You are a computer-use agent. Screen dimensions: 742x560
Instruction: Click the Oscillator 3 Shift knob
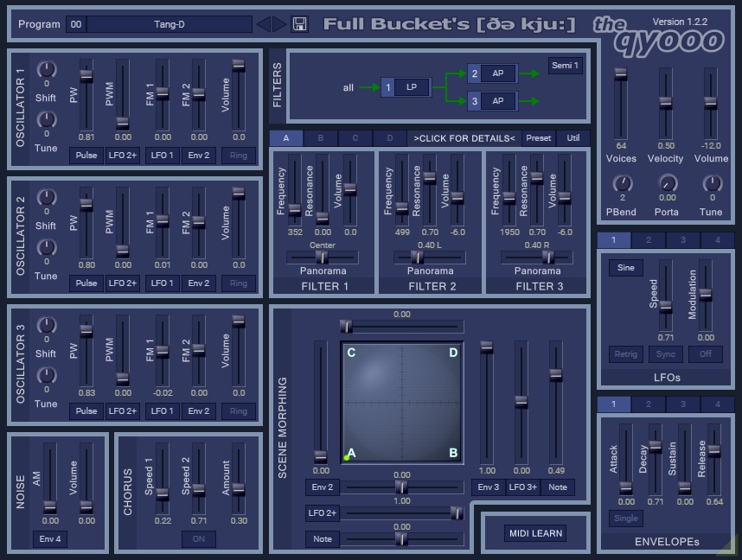(47, 325)
